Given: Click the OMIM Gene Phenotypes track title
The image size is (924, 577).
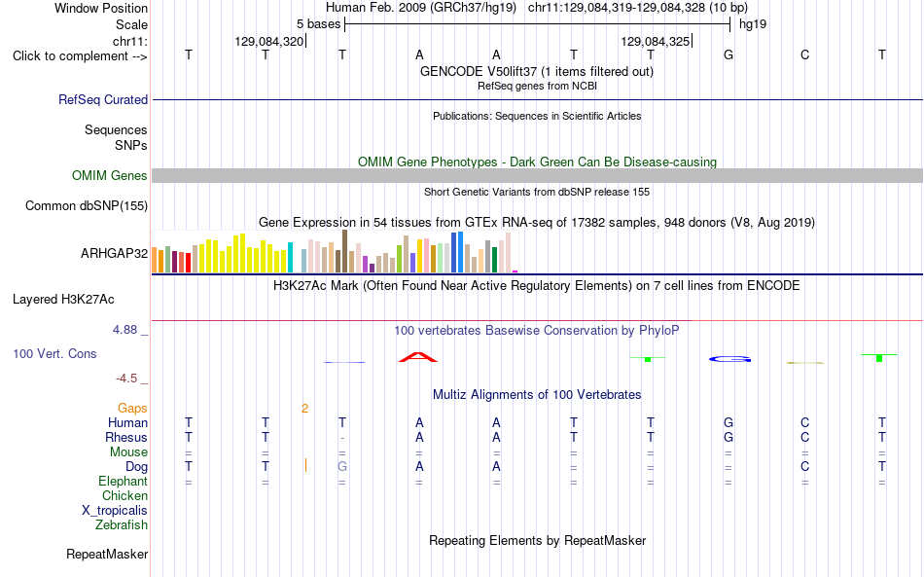Looking at the screenshot, I should (537, 162).
